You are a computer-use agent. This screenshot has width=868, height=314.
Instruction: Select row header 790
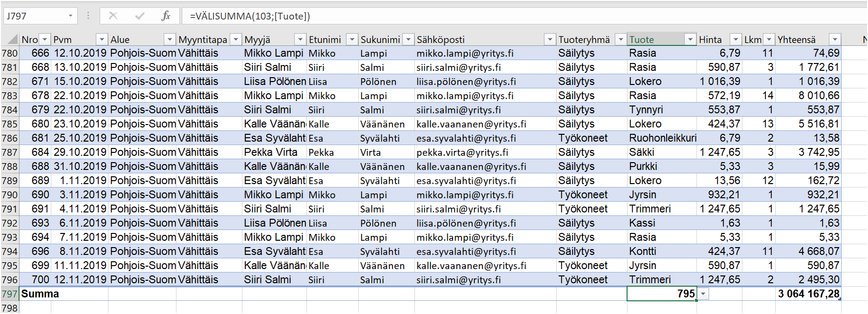pos(10,195)
